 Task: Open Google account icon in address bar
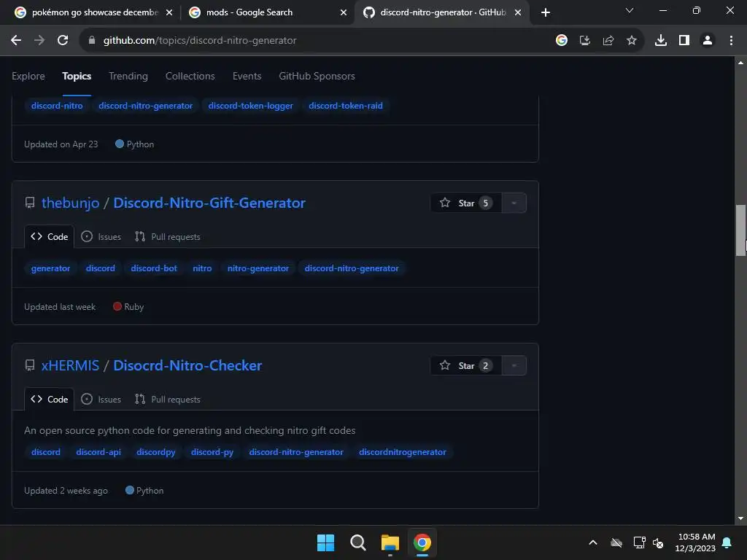[x=562, y=41]
